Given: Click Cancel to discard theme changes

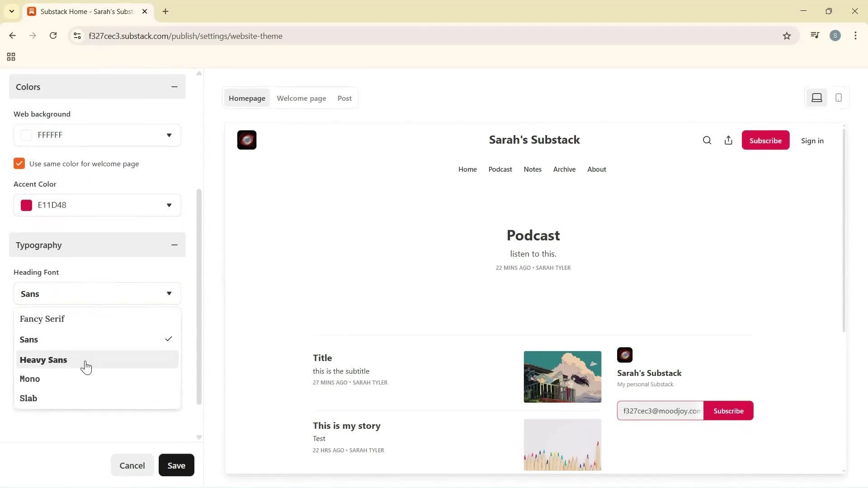Looking at the screenshot, I should coord(132,465).
